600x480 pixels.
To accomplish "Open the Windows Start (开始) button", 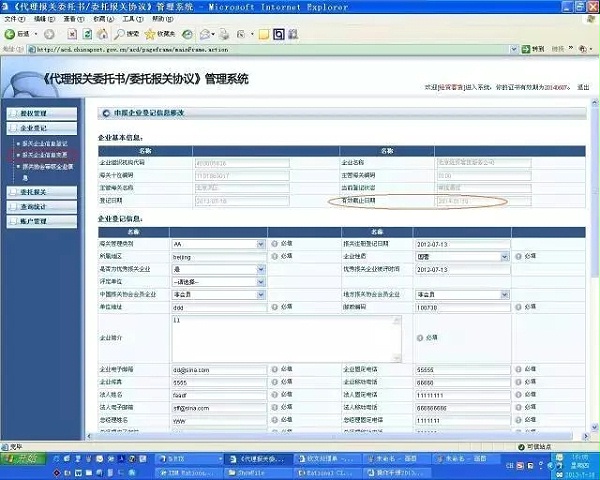I will click(24, 459).
